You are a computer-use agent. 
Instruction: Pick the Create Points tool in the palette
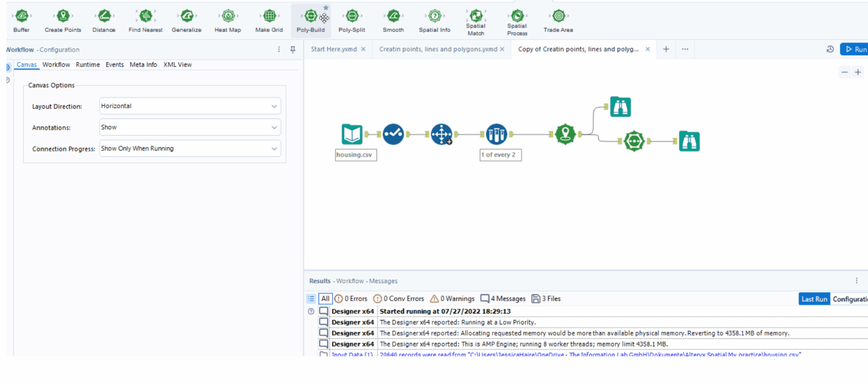click(x=63, y=21)
